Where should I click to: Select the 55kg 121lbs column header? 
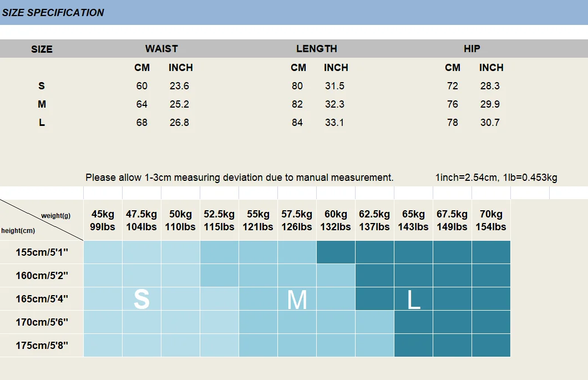tap(258, 221)
